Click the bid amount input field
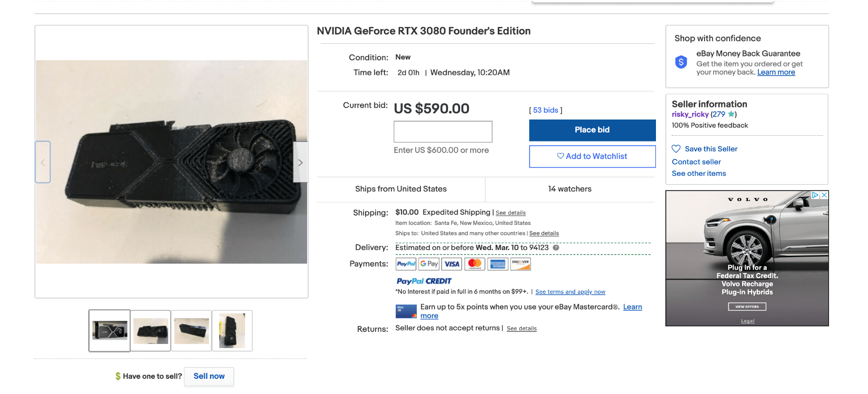This screenshot has height=394, width=868. point(443,132)
